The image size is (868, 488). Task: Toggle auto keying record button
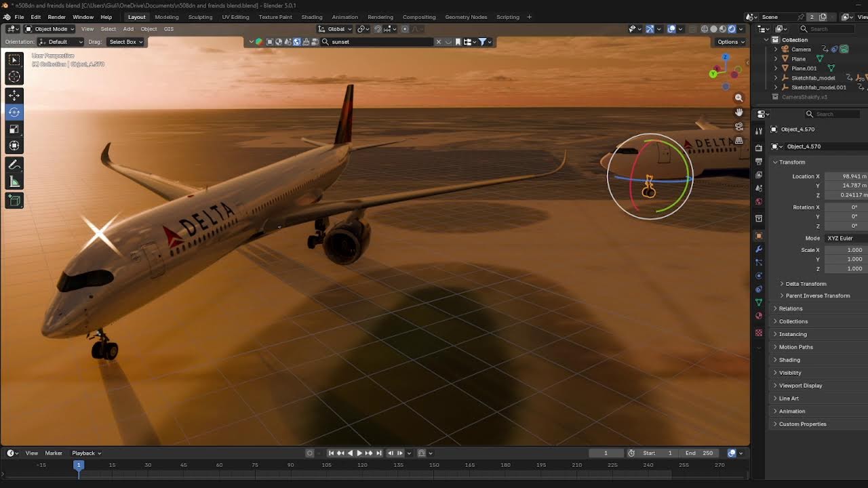tap(310, 453)
